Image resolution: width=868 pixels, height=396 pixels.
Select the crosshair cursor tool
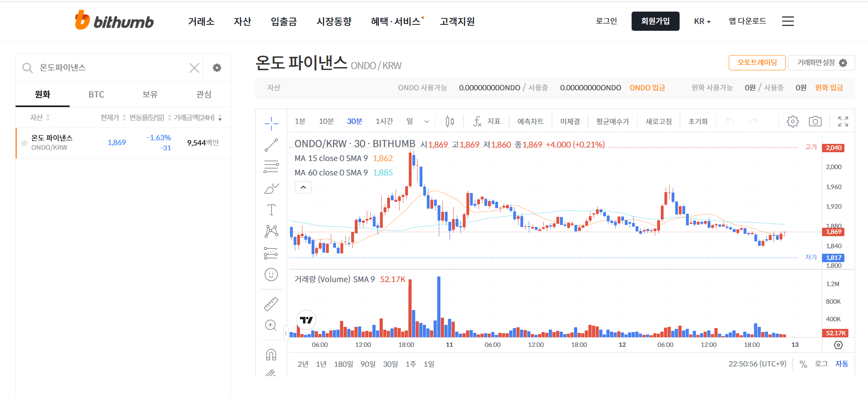[272, 123]
